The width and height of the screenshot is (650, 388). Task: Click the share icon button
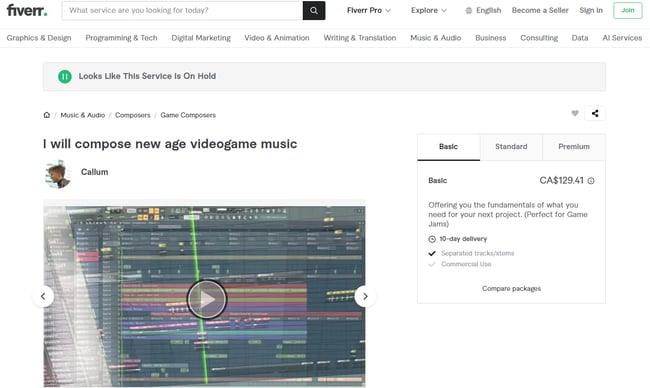[x=595, y=113]
